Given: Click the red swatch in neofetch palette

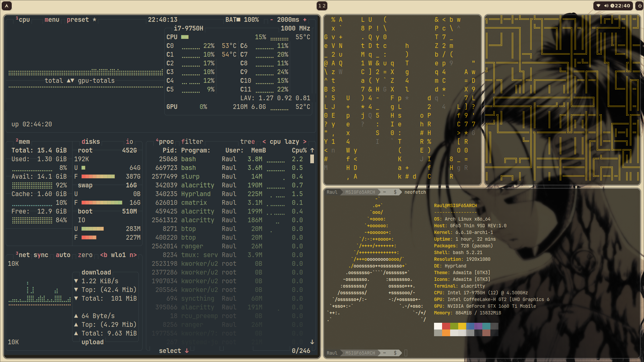Looking at the screenshot, I should (x=446, y=326).
